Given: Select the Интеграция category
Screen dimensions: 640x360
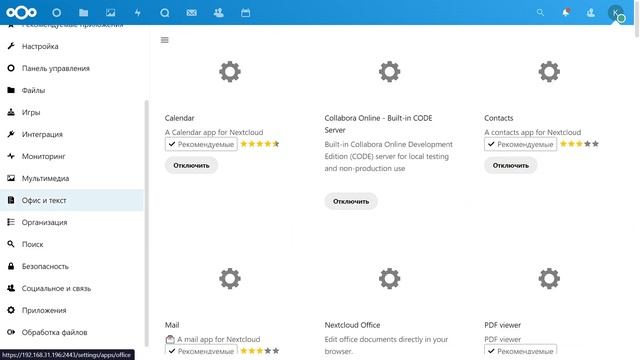Looking at the screenshot, I should [x=72, y=134].
